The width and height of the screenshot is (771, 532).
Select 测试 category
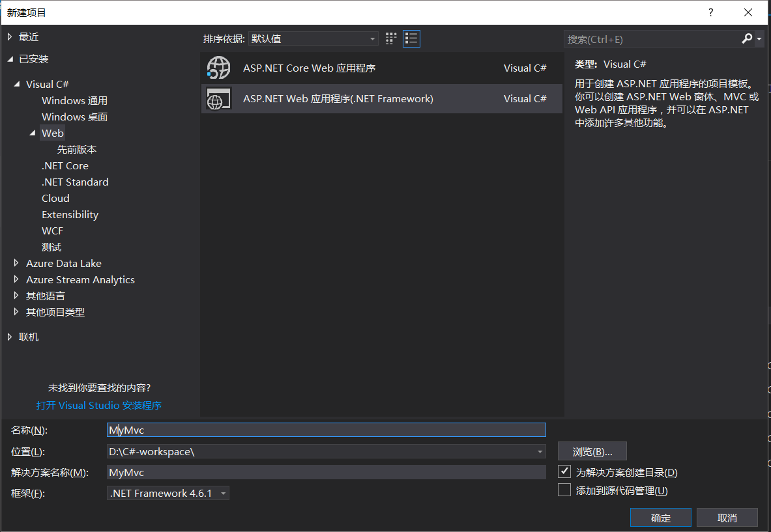click(51, 247)
